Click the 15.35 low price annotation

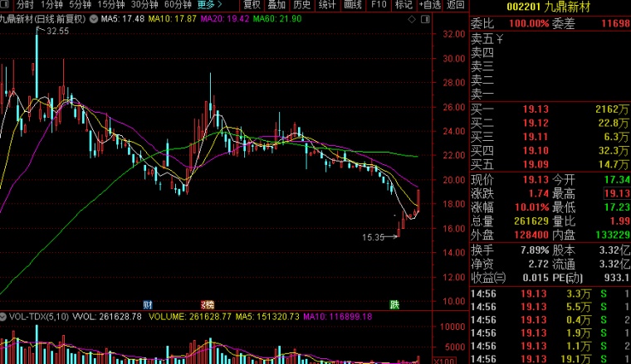coord(373,237)
